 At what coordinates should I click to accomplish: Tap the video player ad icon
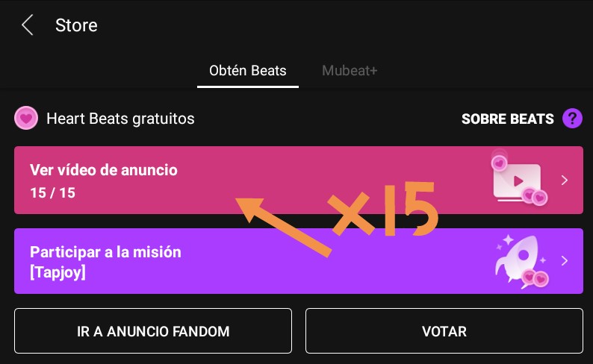tap(517, 182)
